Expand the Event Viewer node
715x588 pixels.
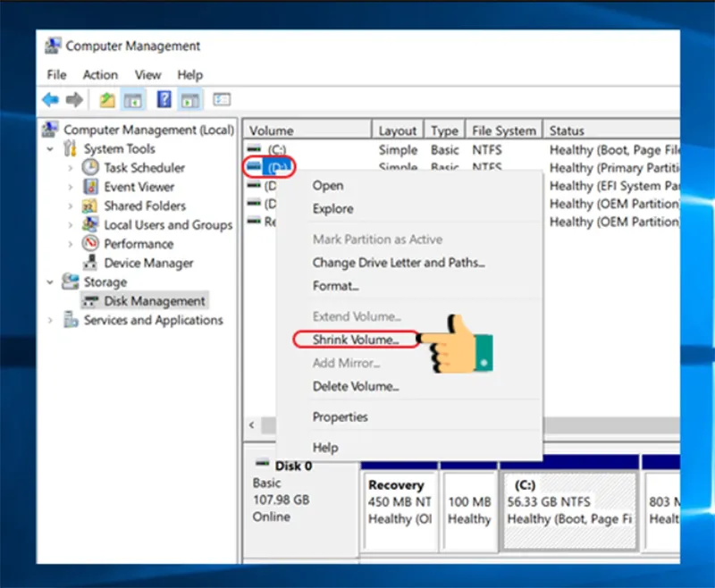point(71,187)
